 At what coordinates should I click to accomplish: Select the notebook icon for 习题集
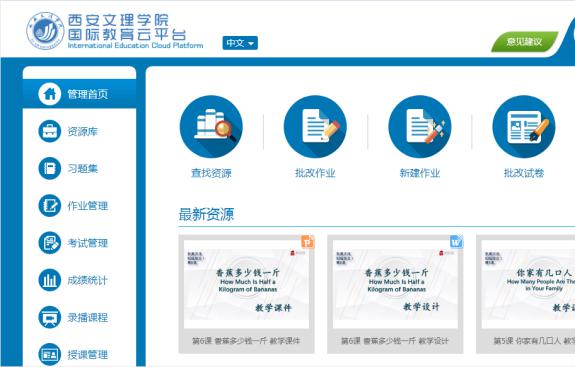coord(50,168)
